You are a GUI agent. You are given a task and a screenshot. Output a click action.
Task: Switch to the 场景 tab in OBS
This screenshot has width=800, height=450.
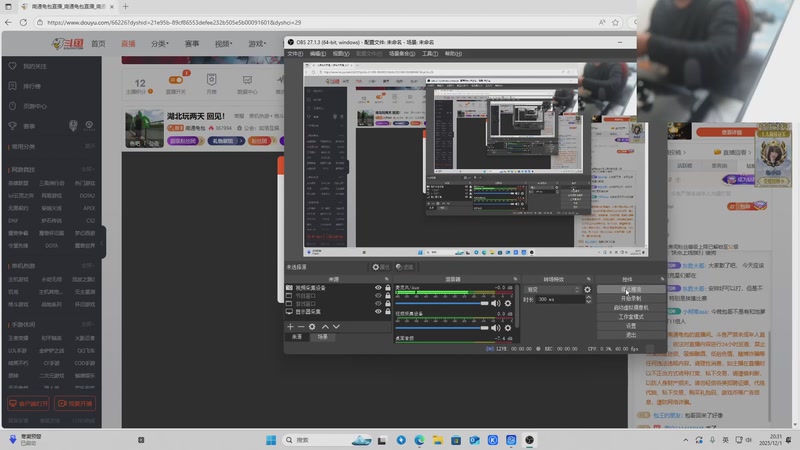click(x=322, y=337)
